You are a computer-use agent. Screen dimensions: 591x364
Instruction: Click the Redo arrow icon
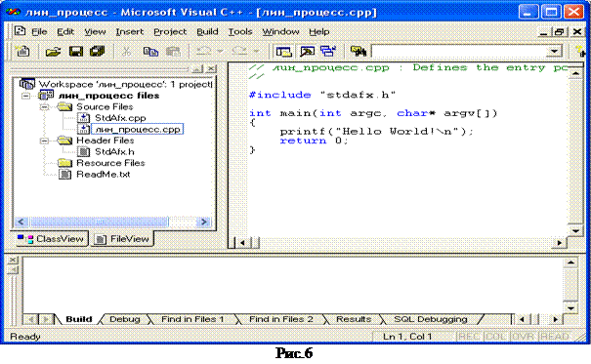click(239, 51)
